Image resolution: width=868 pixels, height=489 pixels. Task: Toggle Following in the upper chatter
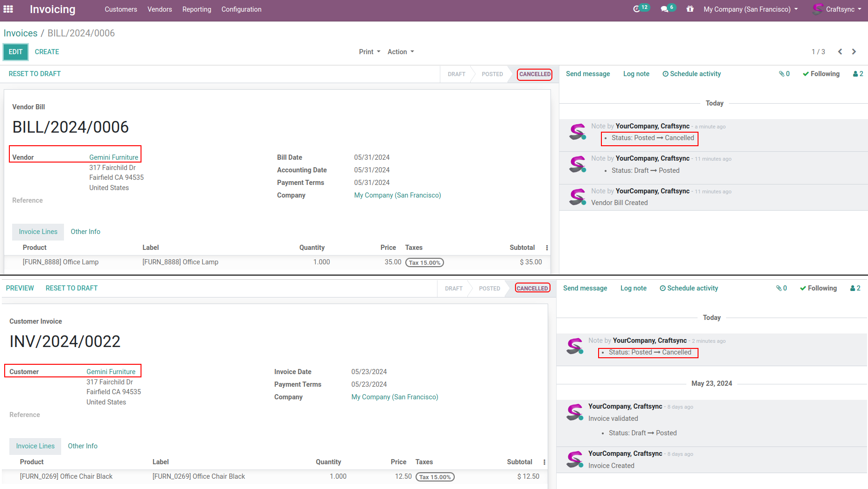point(821,74)
